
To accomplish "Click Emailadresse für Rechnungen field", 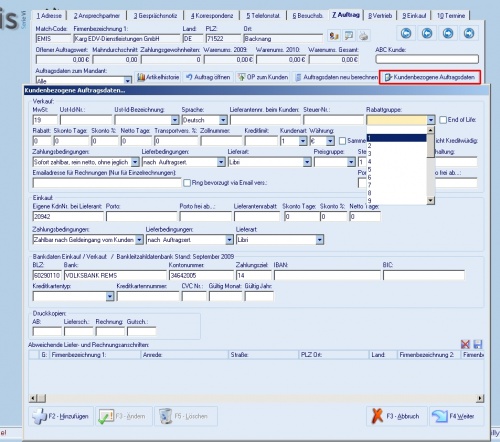I will tap(107, 183).
